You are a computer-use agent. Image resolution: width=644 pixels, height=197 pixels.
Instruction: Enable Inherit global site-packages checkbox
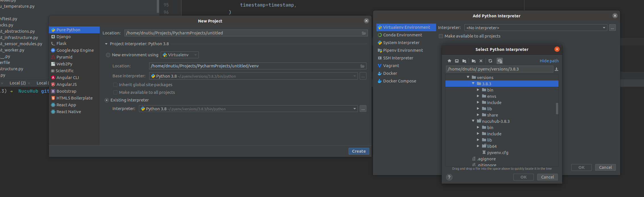click(x=115, y=85)
